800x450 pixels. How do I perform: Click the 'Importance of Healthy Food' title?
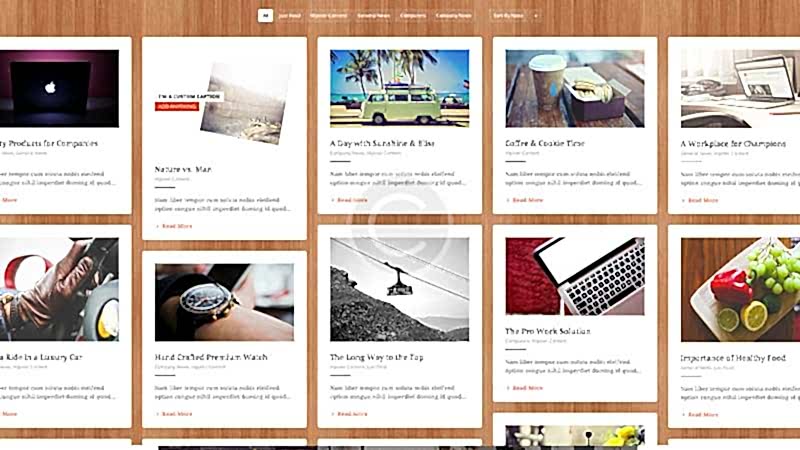click(733, 358)
